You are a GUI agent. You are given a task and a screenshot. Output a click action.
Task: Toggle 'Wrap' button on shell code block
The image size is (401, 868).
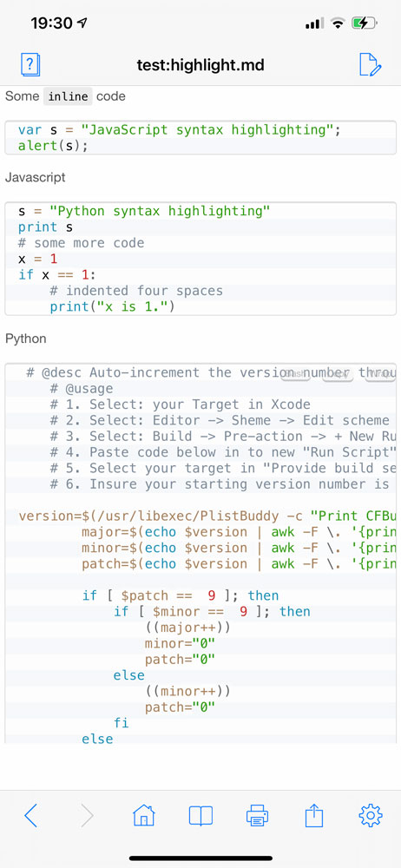378,374
